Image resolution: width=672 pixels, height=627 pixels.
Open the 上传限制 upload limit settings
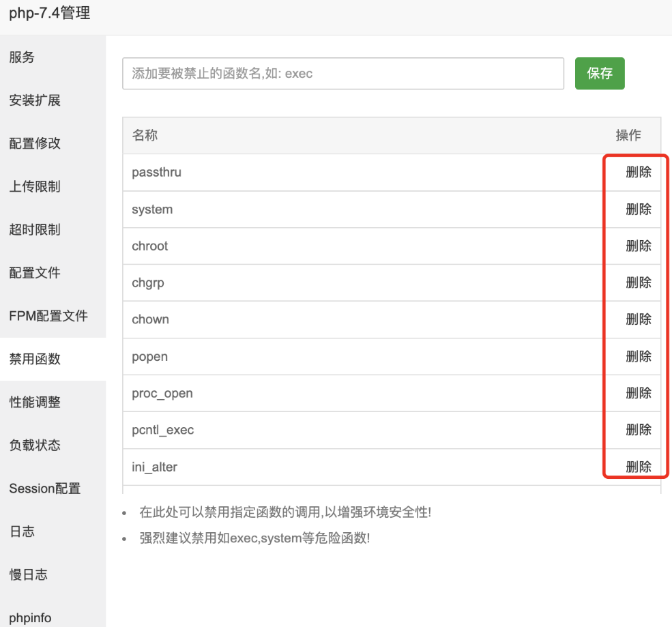(x=34, y=187)
